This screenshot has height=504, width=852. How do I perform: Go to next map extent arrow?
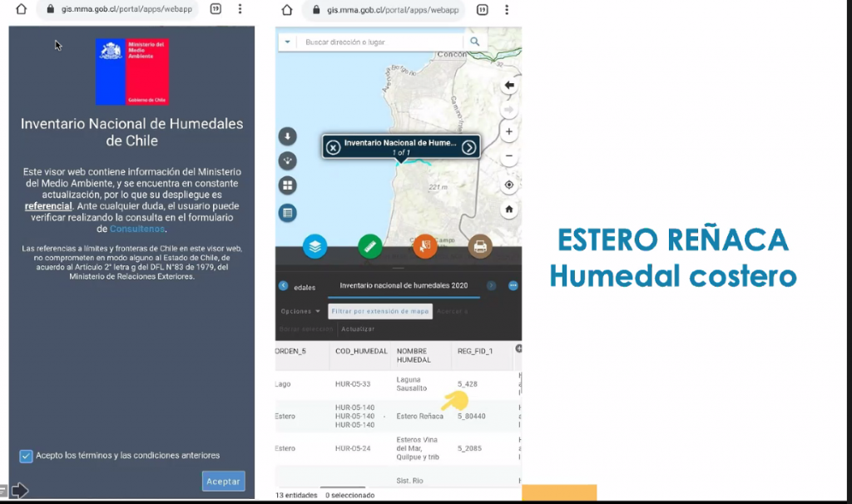pyautogui.click(x=509, y=110)
